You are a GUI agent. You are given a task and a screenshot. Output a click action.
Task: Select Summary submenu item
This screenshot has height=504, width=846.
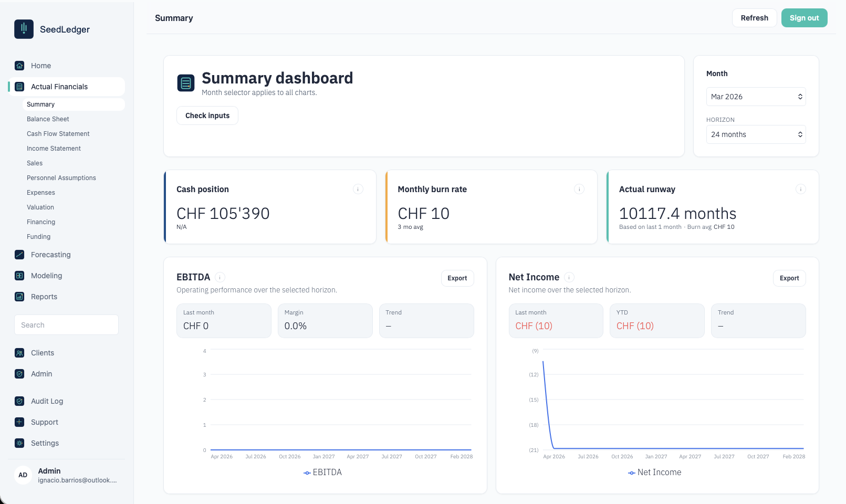(x=74, y=104)
